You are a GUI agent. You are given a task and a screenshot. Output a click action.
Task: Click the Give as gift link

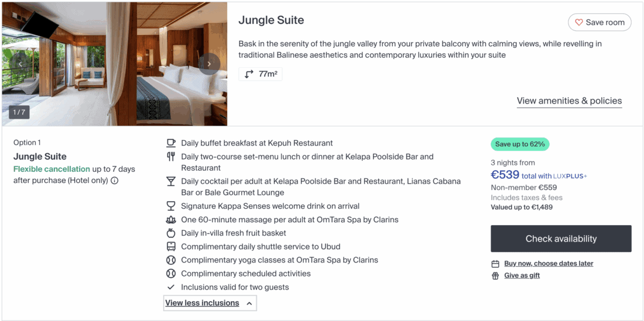522,276
